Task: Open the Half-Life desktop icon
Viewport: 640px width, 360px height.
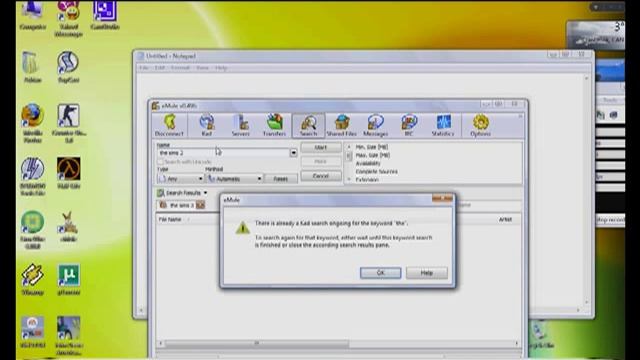Action: [68, 173]
